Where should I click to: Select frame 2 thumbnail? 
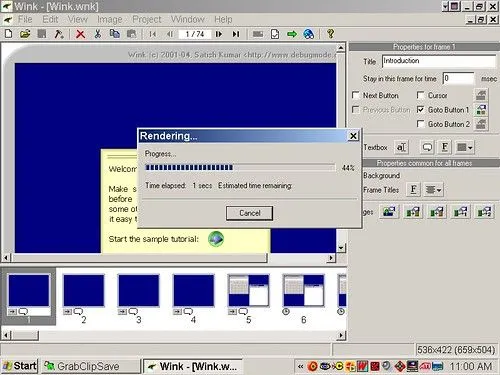[83, 290]
